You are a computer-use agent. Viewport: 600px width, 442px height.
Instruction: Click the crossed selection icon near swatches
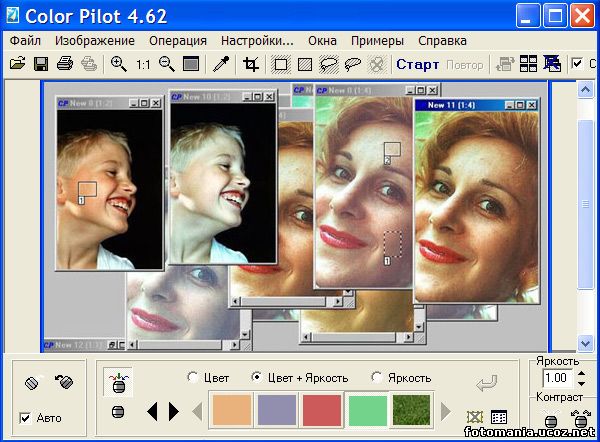tap(474, 417)
